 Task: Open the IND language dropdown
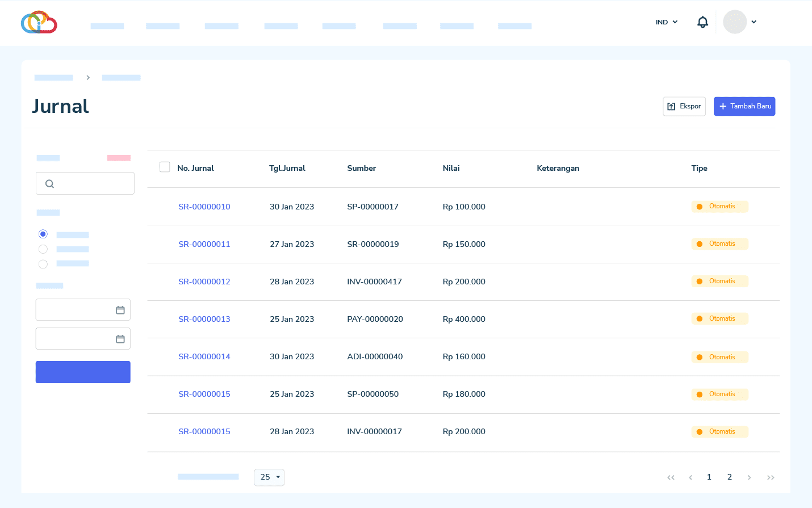tap(667, 22)
